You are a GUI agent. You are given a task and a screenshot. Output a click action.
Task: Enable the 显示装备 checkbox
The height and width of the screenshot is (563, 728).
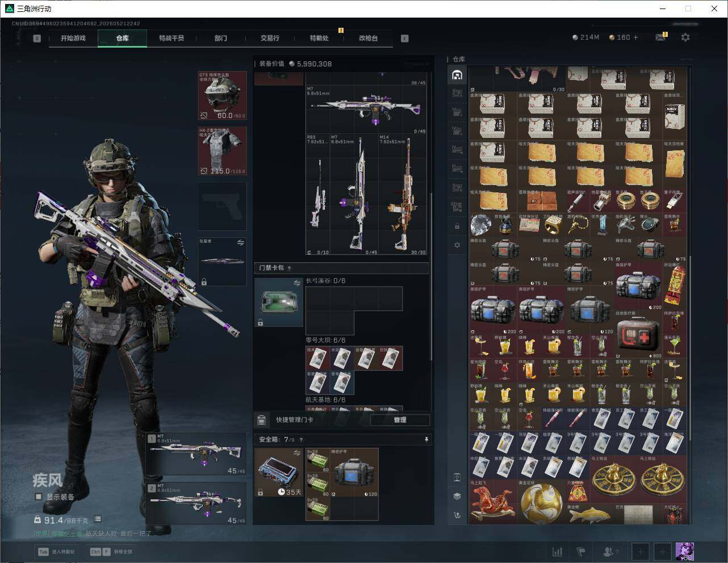pyautogui.click(x=39, y=497)
